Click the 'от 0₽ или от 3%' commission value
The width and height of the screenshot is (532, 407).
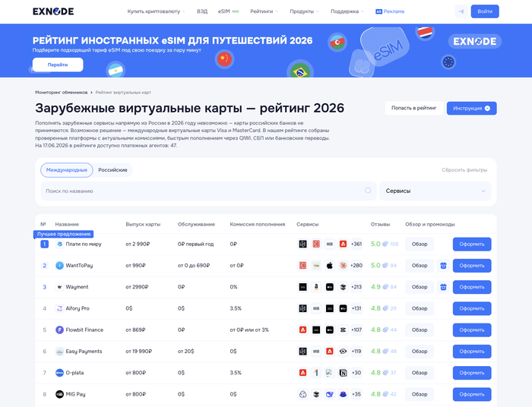click(249, 330)
